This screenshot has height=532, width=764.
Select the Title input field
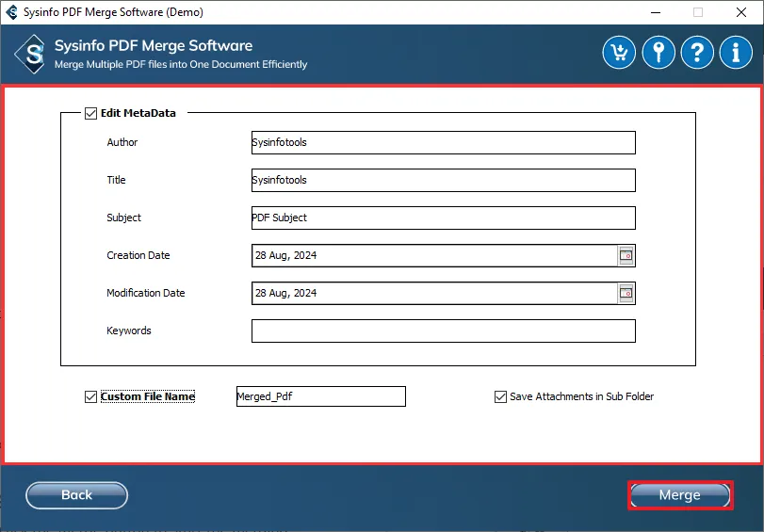443,180
